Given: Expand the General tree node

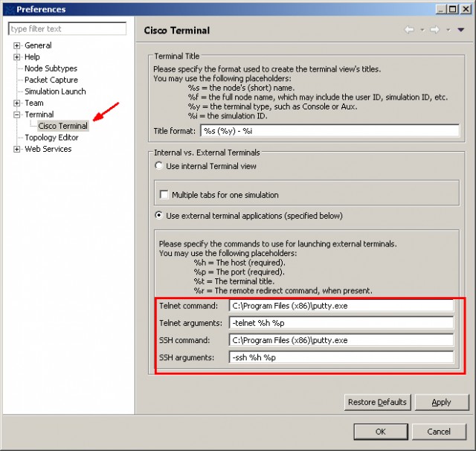Looking at the screenshot, I should pos(17,45).
